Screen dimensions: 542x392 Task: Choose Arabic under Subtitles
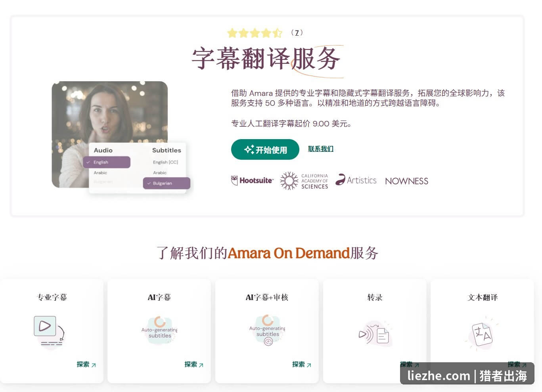[160, 173]
